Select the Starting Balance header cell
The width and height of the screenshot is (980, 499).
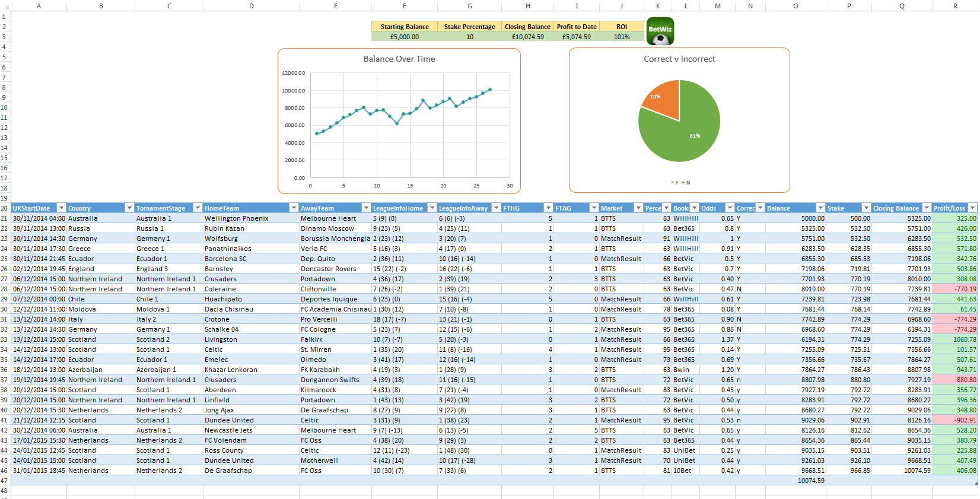pyautogui.click(x=405, y=27)
